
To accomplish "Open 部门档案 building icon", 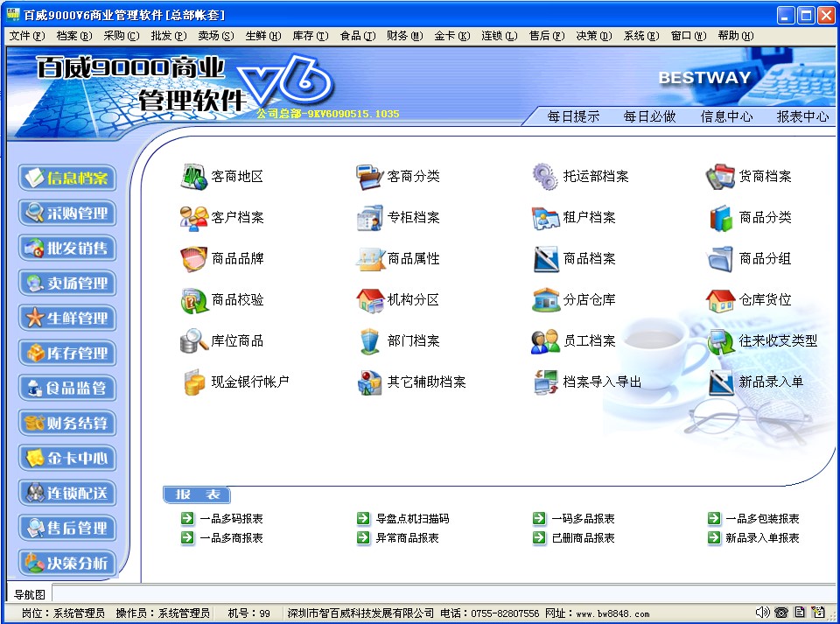I will (x=369, y=341).
